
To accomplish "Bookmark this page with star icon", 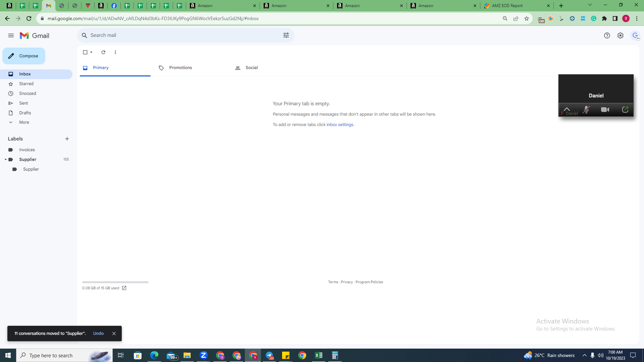I will click(527, 19).
